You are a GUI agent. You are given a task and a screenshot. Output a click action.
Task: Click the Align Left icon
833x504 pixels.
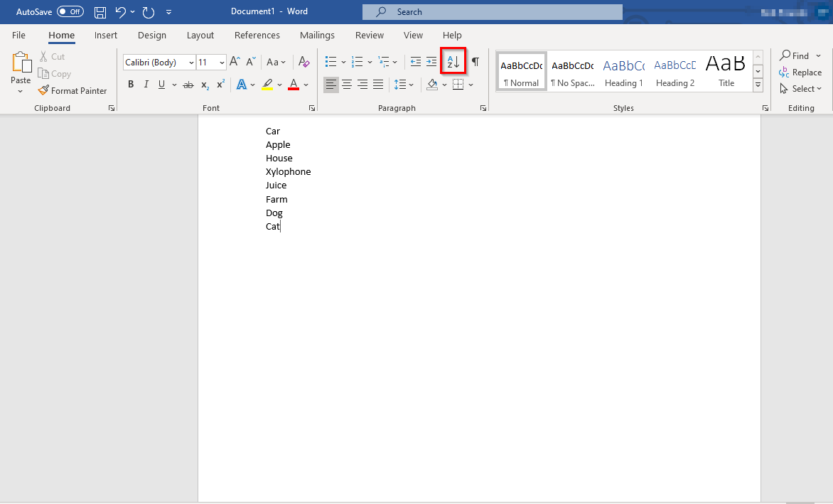331,85
